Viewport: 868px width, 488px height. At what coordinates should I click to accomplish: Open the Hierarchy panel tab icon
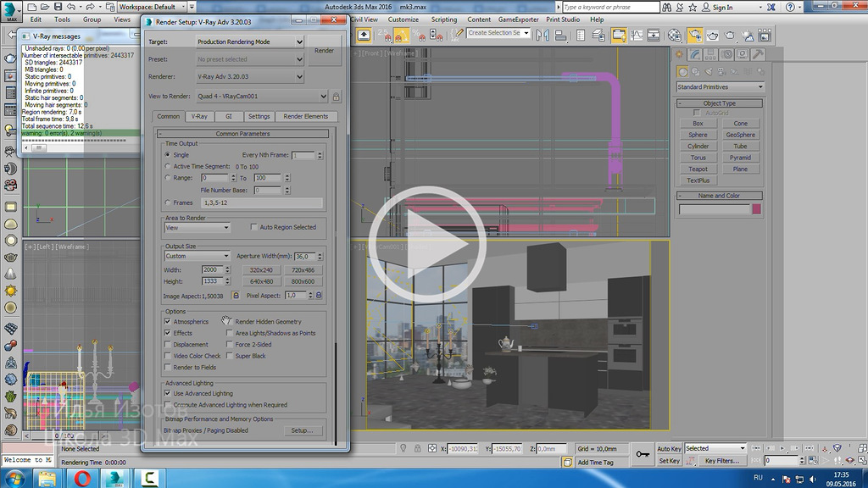click(711, 54)
